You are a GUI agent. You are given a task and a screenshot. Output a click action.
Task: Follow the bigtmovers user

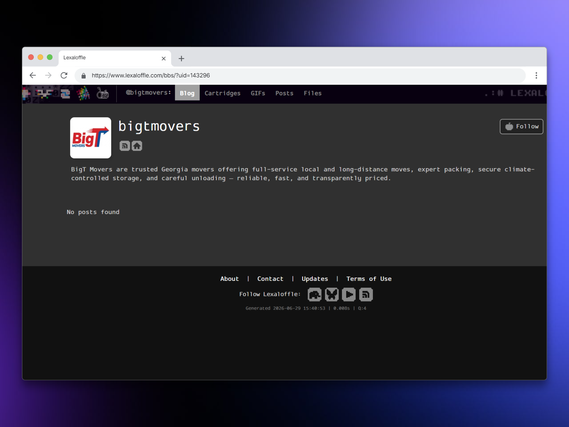tap(521, 127)
